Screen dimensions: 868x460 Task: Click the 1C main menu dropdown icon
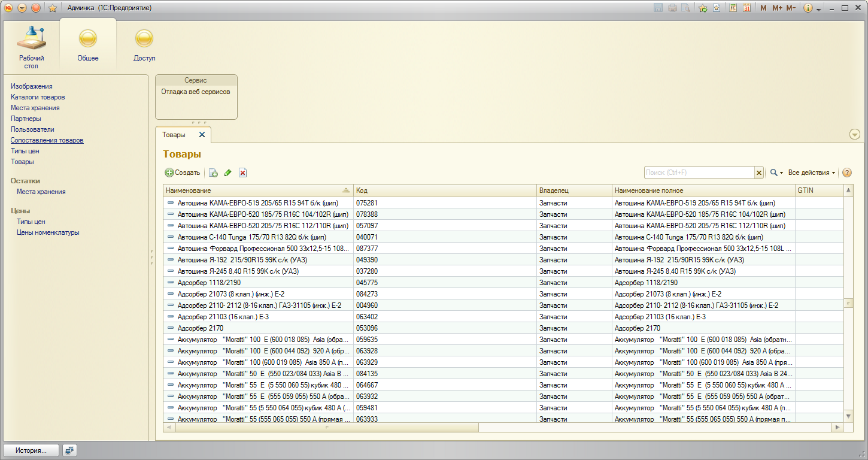coord(22,8)
